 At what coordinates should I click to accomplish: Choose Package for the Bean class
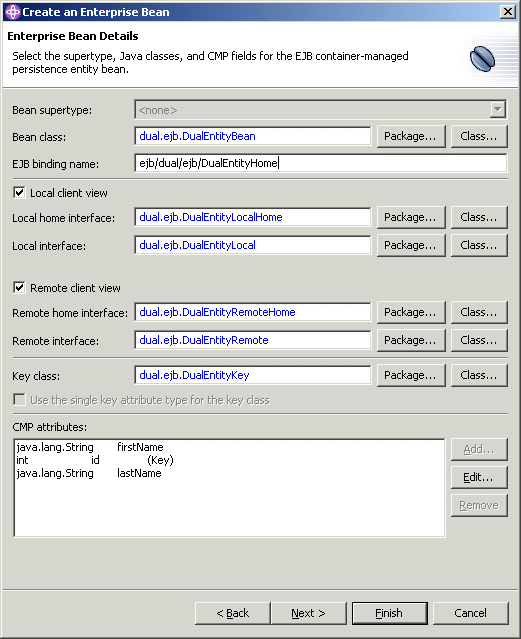(x=411, y=136)
